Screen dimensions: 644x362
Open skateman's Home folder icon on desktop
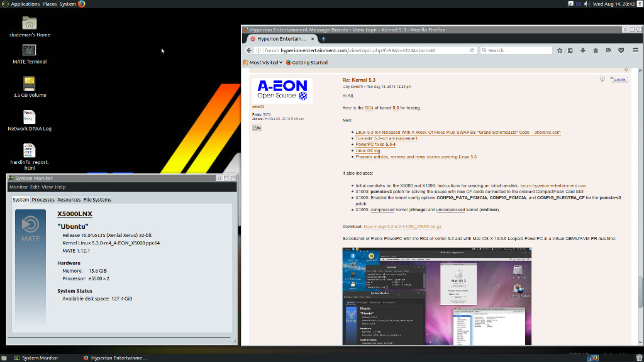point(29,23)
